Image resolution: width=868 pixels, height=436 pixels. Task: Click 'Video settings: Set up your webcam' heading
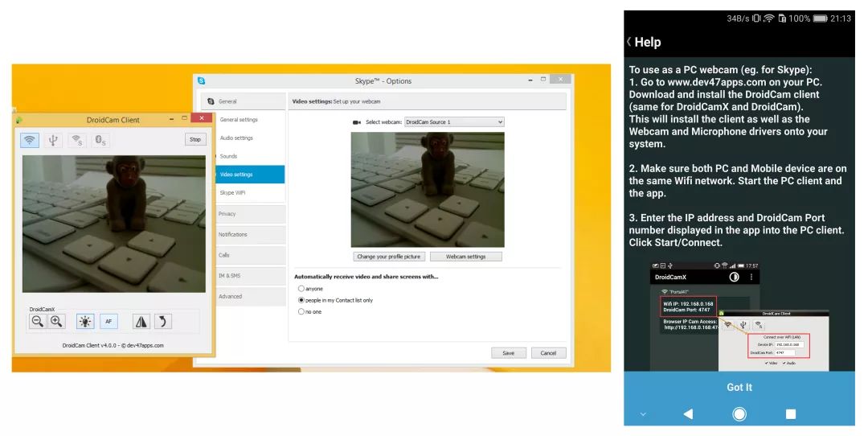pos(336,101)
